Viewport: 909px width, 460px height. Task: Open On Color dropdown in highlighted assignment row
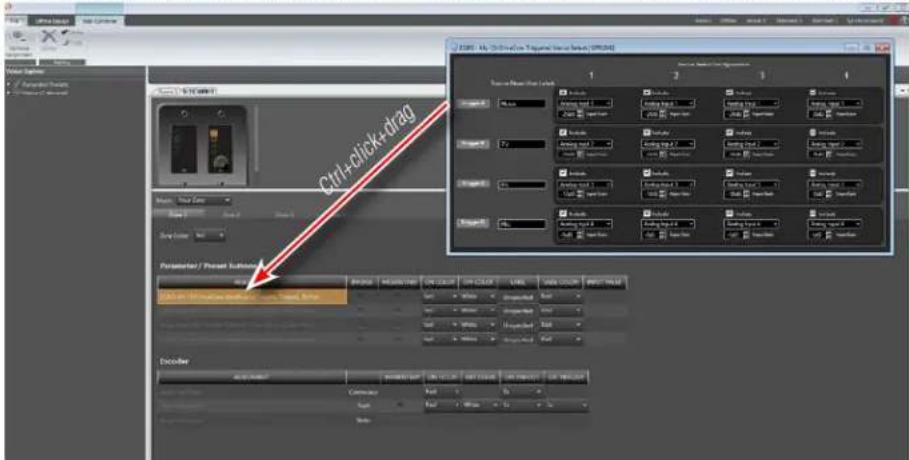tap(439, 296)
